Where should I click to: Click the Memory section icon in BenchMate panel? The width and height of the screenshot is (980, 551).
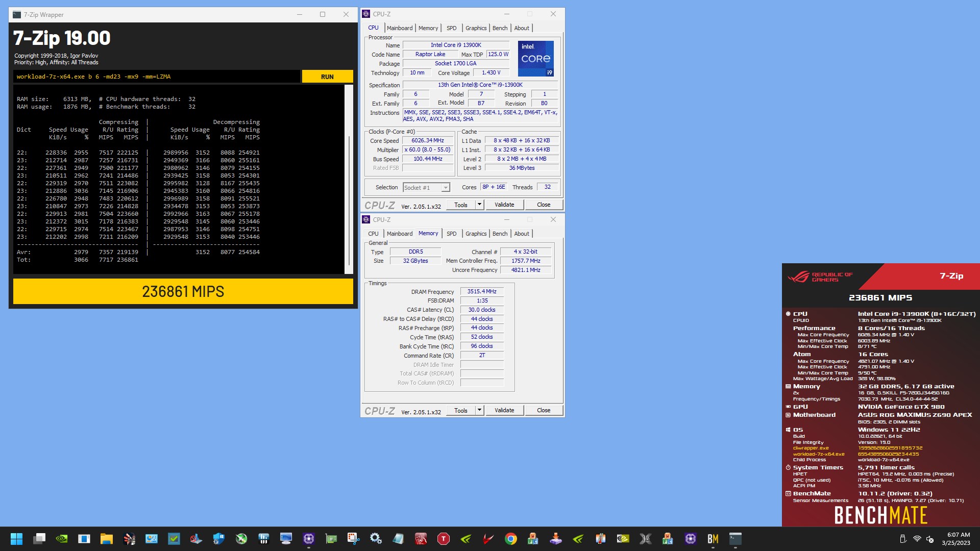coord(788,386)
